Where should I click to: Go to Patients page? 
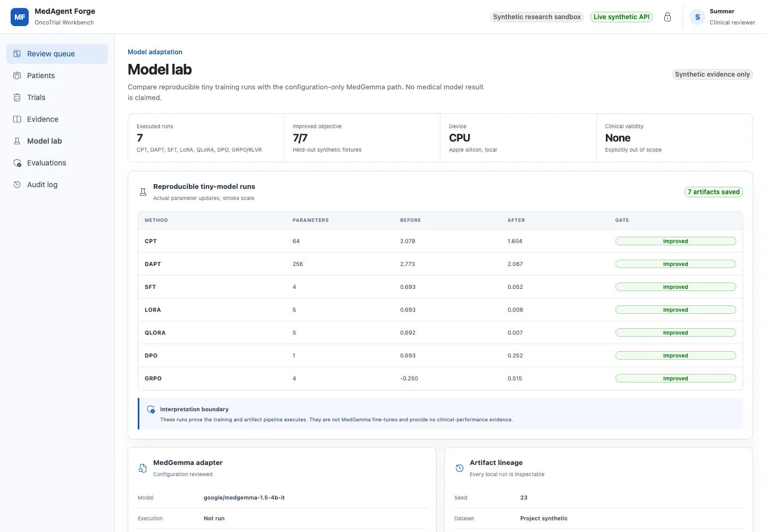point(57,76)
